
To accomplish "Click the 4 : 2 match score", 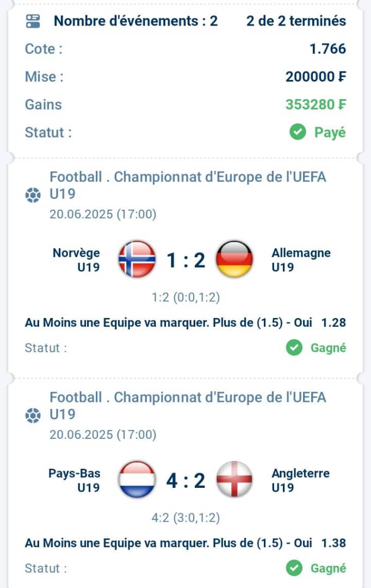I will point(186,480).
